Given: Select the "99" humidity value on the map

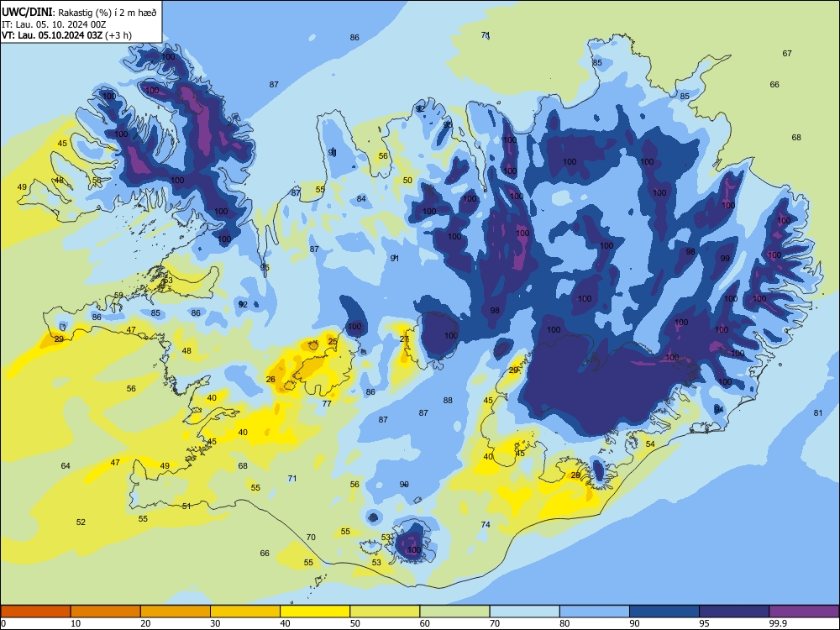Looking at the screenshot, I should click(x=725, y=259).
